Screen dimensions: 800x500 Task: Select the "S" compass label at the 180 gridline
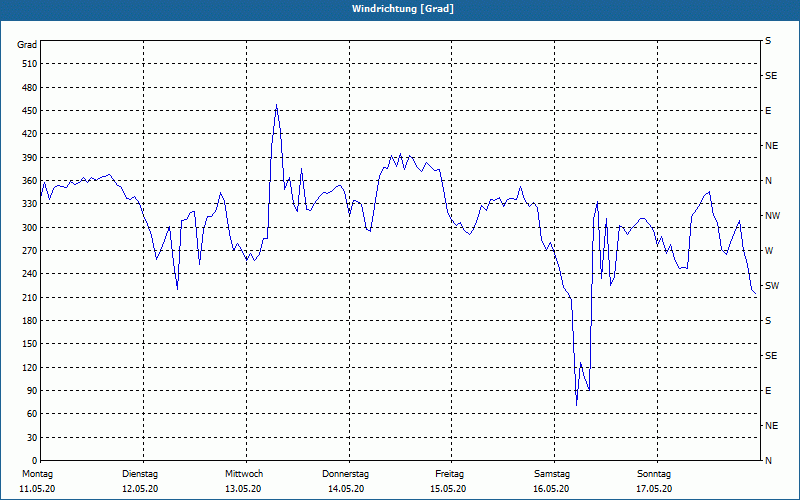tap(768, 321)
